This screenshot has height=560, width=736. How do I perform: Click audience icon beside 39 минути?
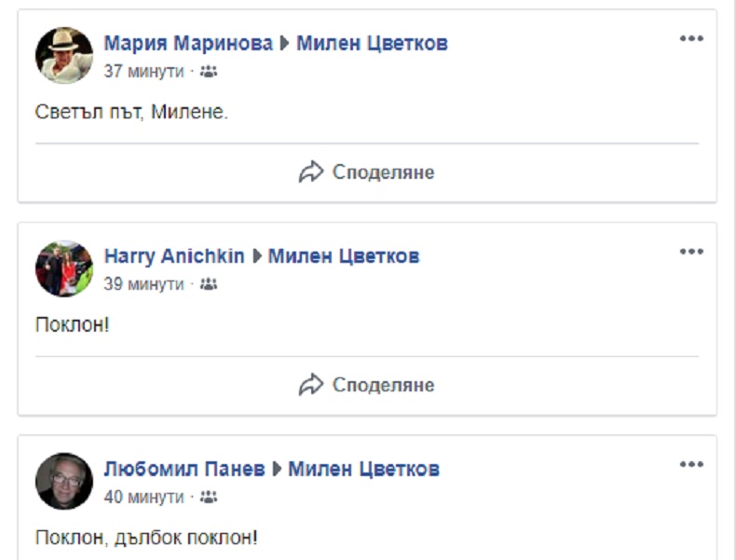click(x=208, y=284)
